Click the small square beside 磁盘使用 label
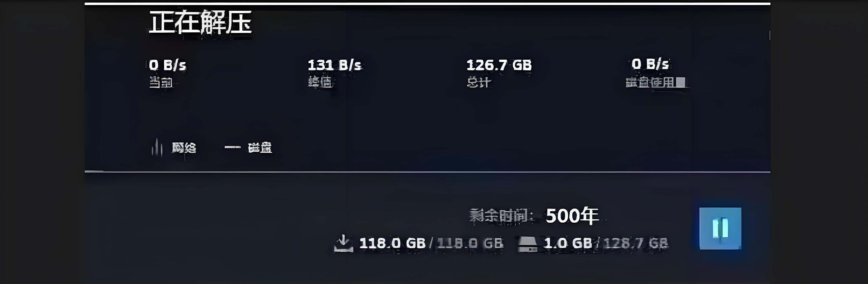The image size is (868, 284). point(681,82)
